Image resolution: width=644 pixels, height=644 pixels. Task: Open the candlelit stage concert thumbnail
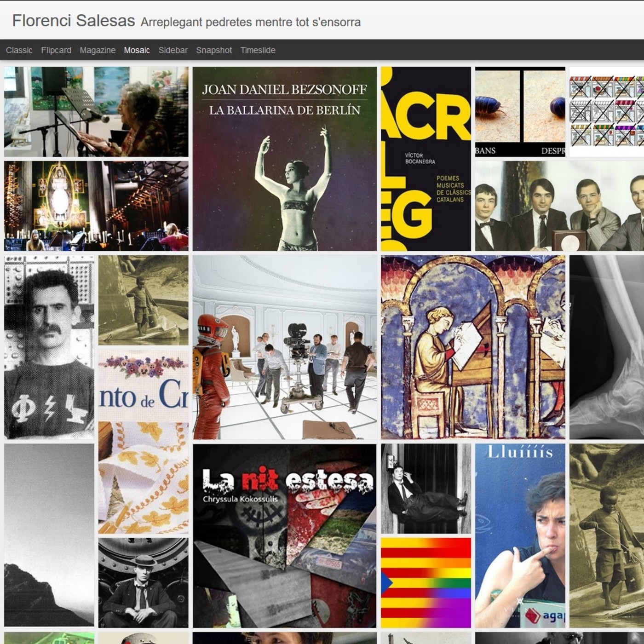(x=96, y=206)
